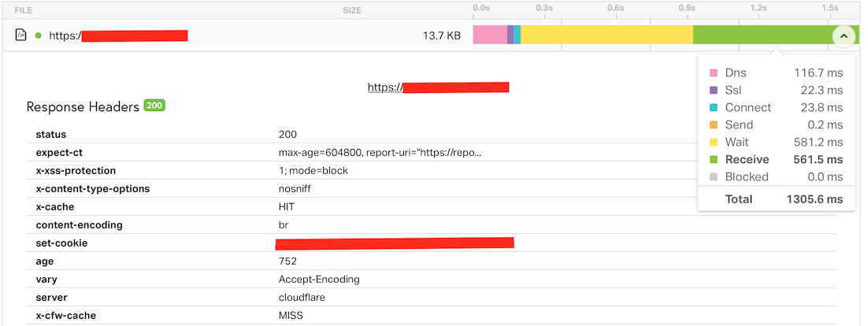
Task: Click the purple Ssl legend swatch
Action: [x=714, y=90]
